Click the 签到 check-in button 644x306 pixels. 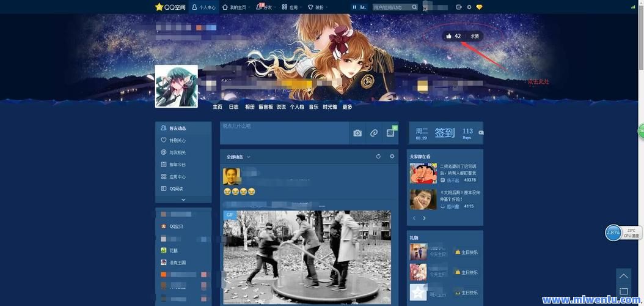445,133
